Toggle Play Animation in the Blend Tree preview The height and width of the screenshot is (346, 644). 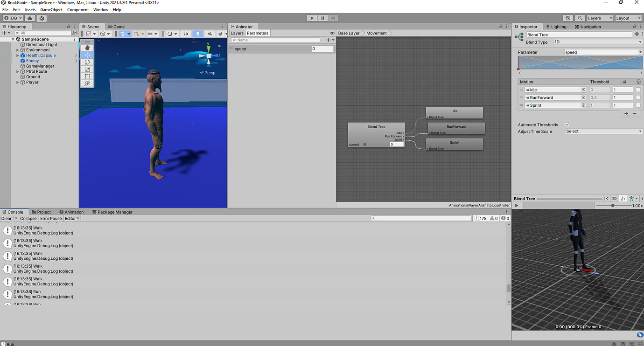click(x=516, y=205)
